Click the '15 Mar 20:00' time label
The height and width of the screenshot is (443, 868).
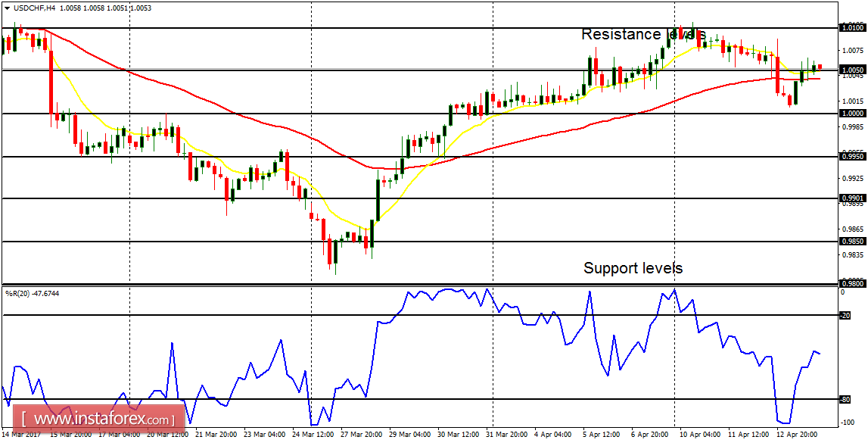(x=70, y=434)
